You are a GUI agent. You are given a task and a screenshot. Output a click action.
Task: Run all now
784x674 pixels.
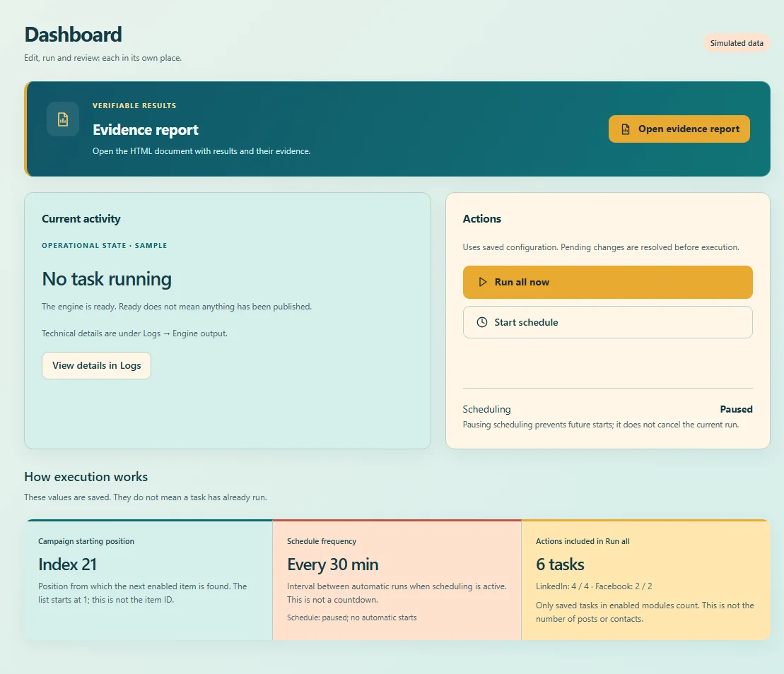coord(607,282)
